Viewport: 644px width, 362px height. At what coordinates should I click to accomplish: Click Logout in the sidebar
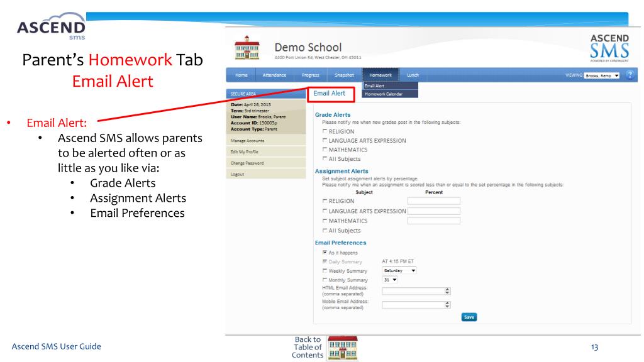click(266, 174)
